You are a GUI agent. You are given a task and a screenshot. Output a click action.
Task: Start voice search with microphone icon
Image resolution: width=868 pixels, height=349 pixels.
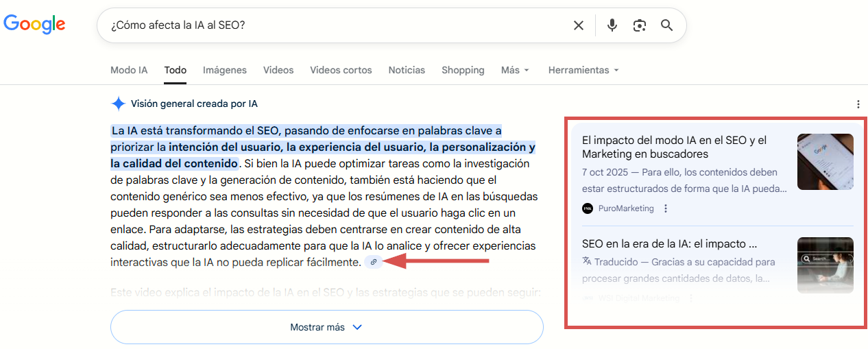pos(612,25)
